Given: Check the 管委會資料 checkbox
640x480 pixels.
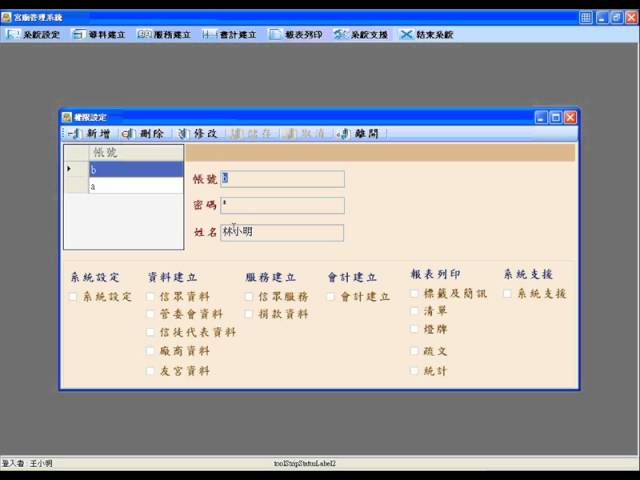Looking at the screenshot, I should 150,314.
